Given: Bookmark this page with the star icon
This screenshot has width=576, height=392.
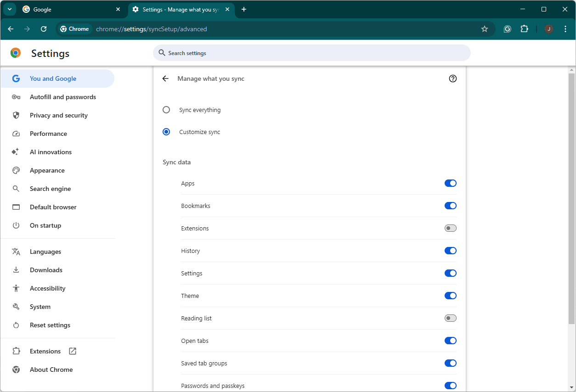Looking at the screenshot, I should pyautogui.click(x=484, y=29).
